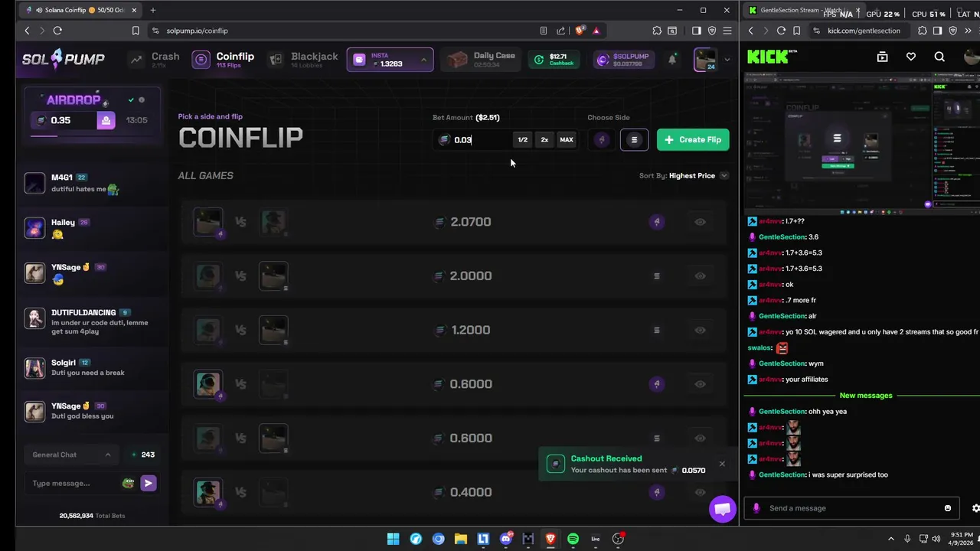Screen dimensions: 980x551
Task: Open File Explorer from the taskbar
Action: (x=461, y=539)
